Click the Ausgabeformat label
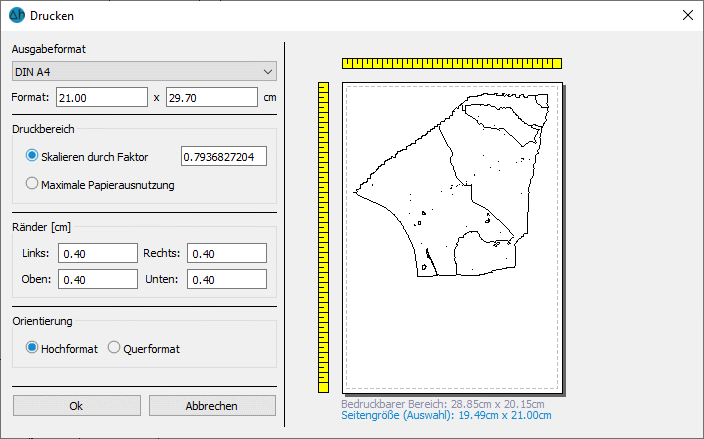This screenshot has height=439, width=704. coord(48,49)
